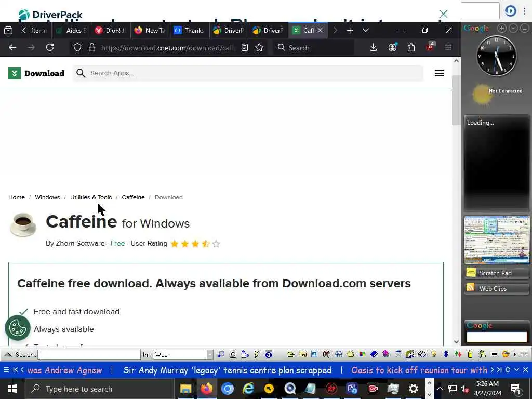This screenshot has height=399, width=532.
Task: Open the Firefox downloads panel
Action: [373, 47]
